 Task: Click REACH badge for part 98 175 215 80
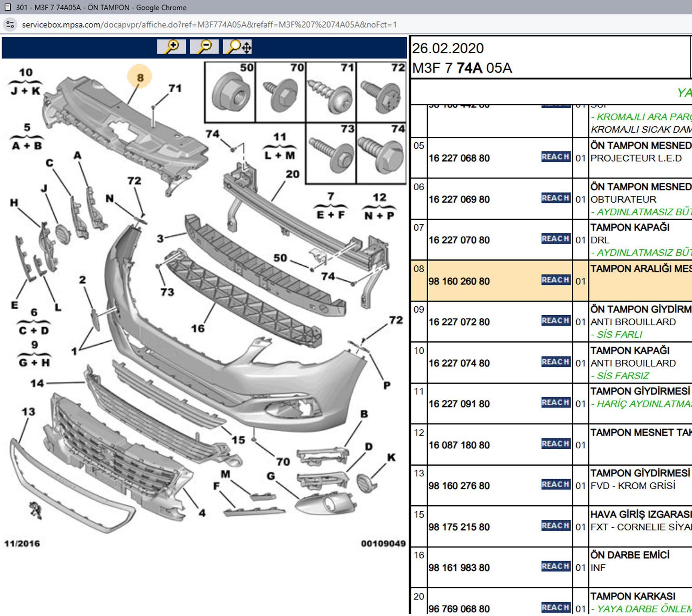click(x=555, y=526)
